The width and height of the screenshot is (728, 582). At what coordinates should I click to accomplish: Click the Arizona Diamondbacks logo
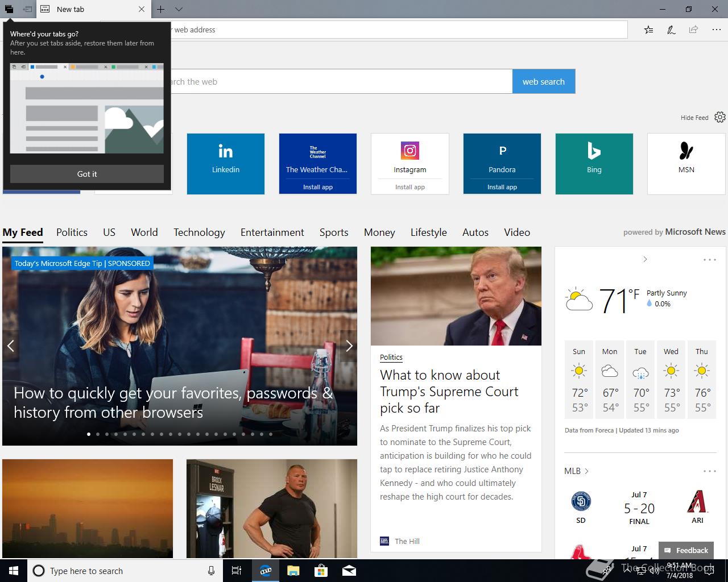coord(698,501)
